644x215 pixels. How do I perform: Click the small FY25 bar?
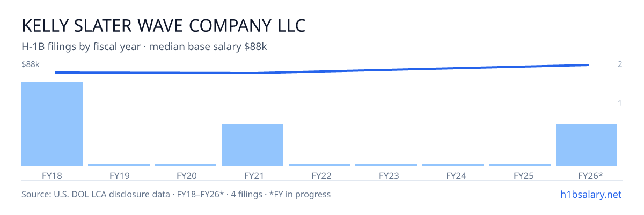click(x=519, y=165)
